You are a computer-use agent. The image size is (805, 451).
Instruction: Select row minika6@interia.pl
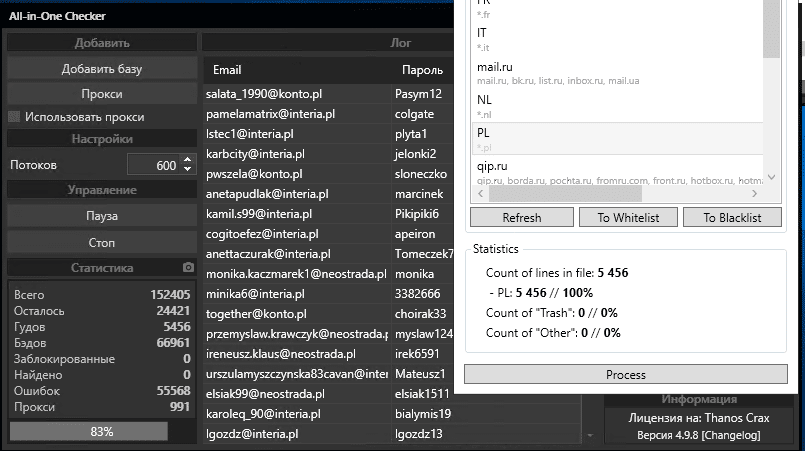(329, 294)
